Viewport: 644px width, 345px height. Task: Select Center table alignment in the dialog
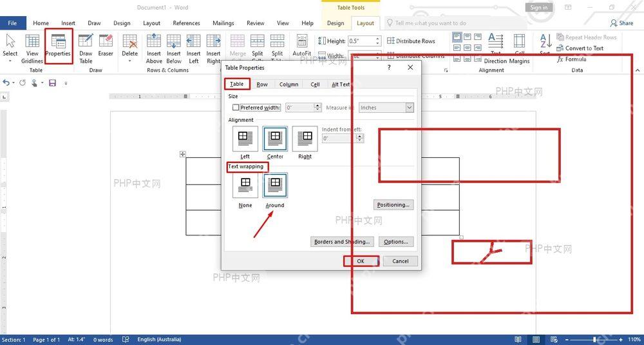click(275, 139)
